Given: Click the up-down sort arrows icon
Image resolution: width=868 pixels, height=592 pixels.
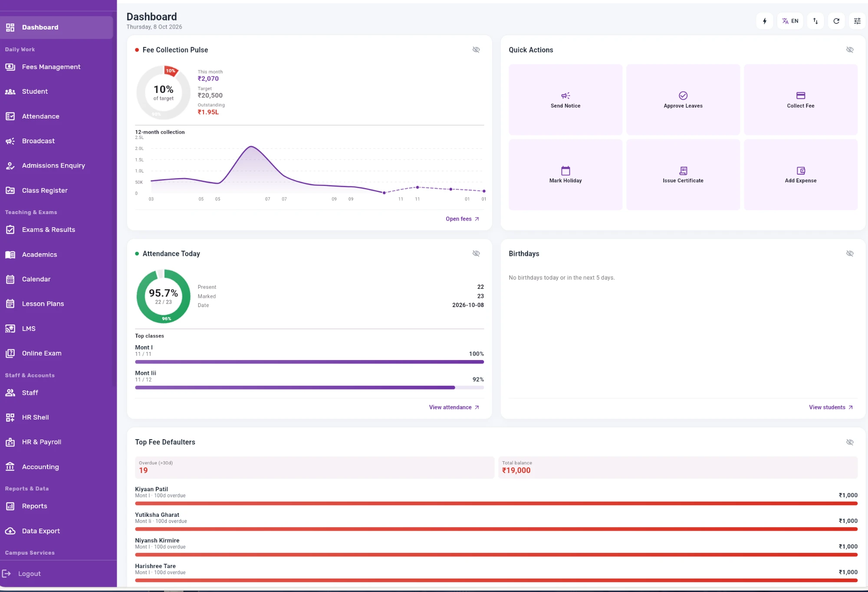Looking at the screenshot, I should (815, 21).
